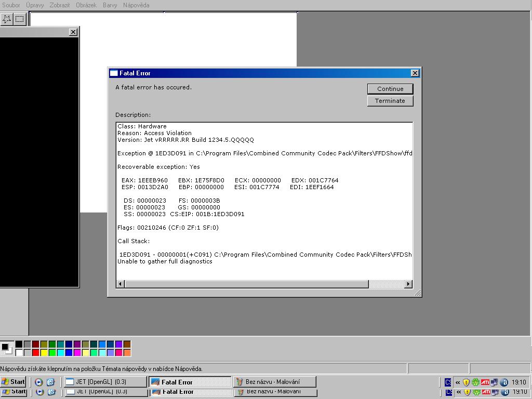Click the "Flags: 00210246" line
This screenshot has width=532, height=399.
(x=168, y=228)
